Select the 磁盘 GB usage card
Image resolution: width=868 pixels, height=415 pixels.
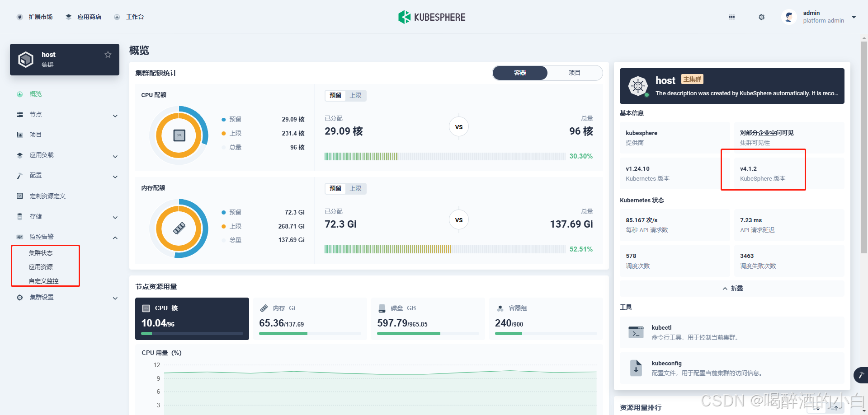428,319
